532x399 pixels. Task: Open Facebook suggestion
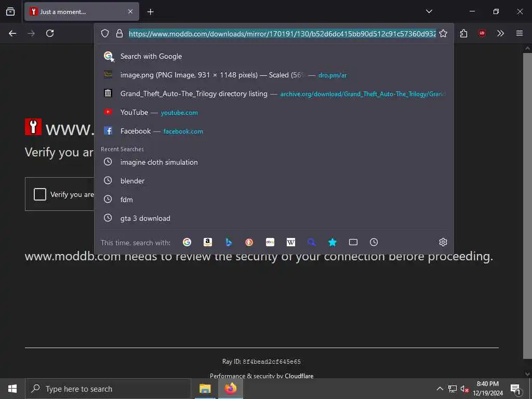tap(274, 131)
